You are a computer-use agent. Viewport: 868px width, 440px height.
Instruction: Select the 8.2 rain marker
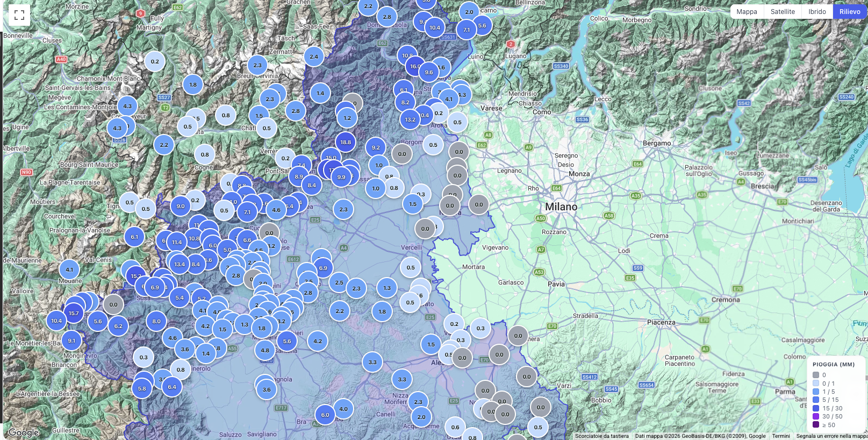click(x=405, y=103)
